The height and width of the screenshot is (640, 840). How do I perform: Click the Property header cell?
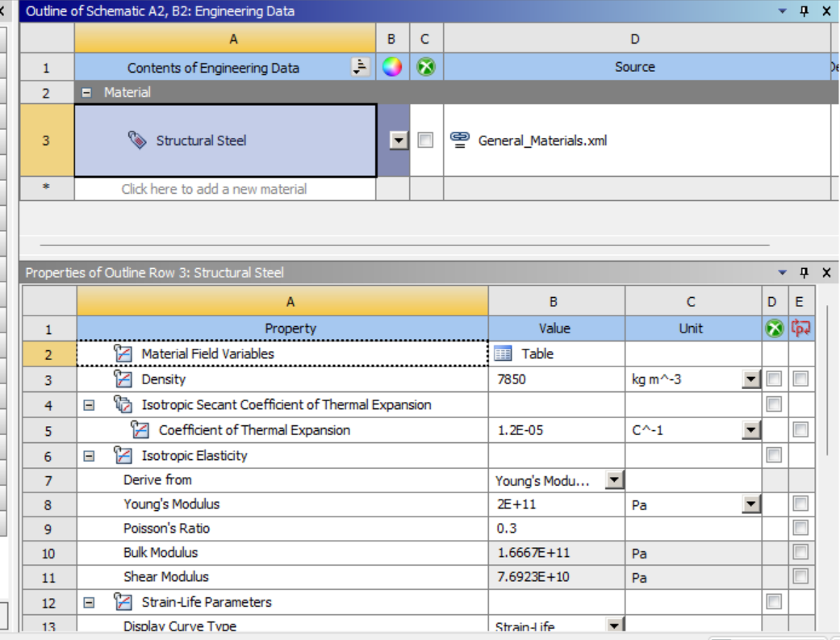[x=283, y=328]
